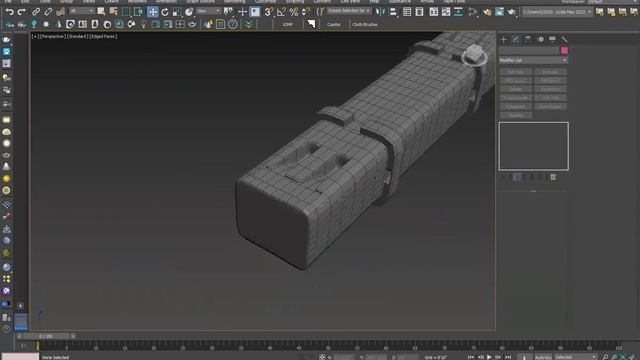Toggle Keyboard Shortcut Override
Viewport: 640px width, 360px height.
click(x=255, y=12)
